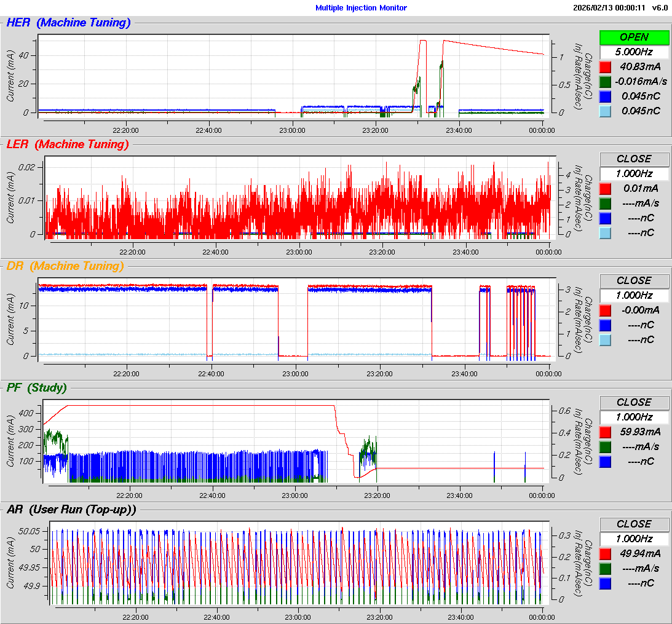The image size is (672, 624).
Task: Click the DR red current color swatch
Action: (606, 310)
